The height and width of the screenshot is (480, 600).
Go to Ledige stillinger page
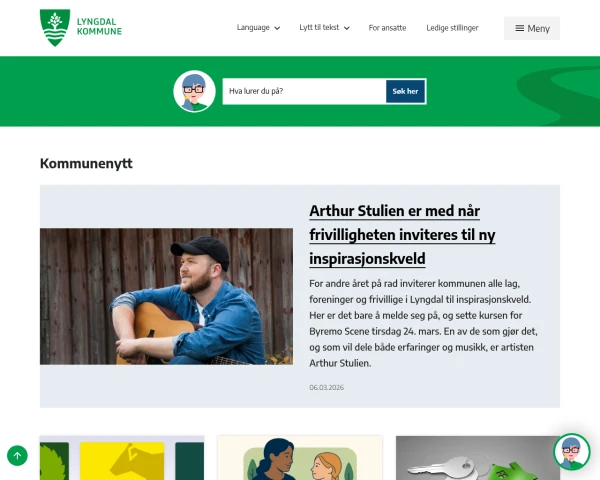452,28
